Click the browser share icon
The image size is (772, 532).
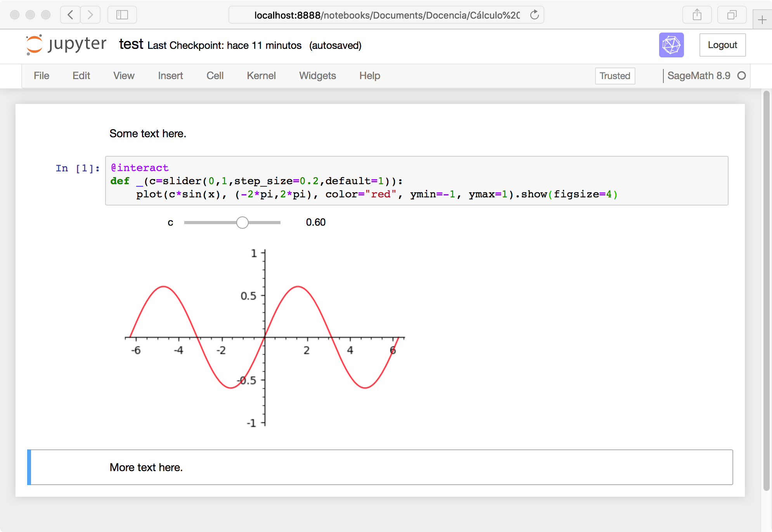(x=697, y=15)
